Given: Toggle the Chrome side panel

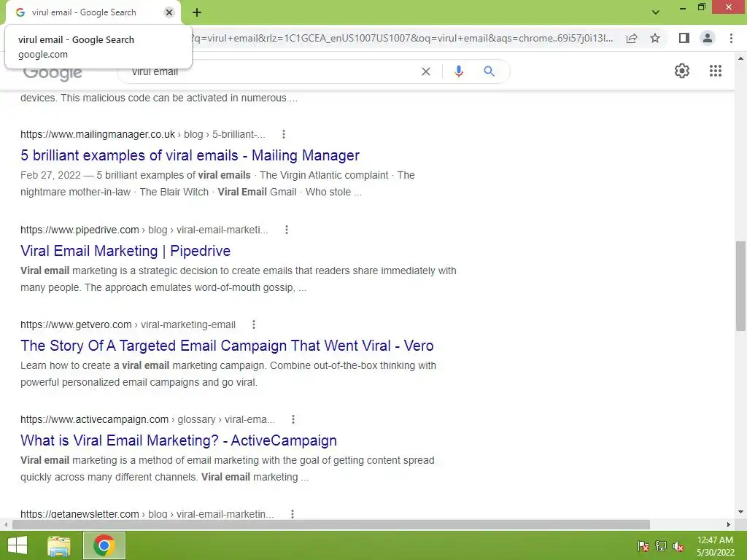Looking at the screenshot, I should (x=684, y=38).
